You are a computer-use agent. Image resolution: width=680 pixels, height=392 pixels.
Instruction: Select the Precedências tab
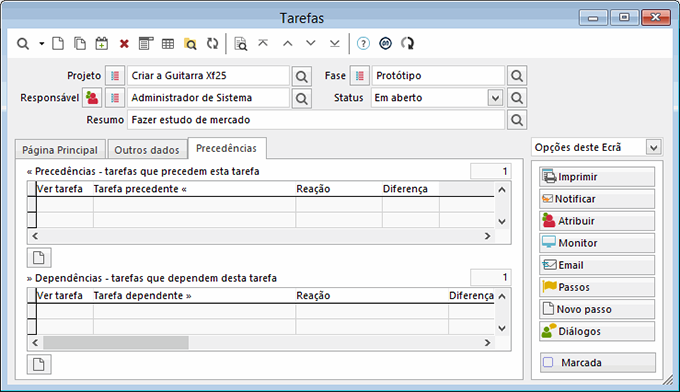tap(226, 148)
